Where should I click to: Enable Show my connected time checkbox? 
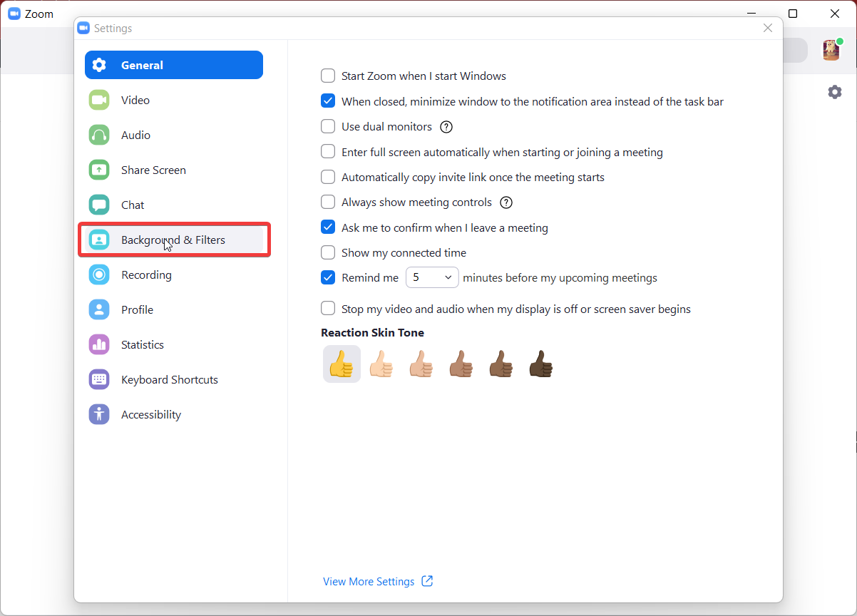328,252
